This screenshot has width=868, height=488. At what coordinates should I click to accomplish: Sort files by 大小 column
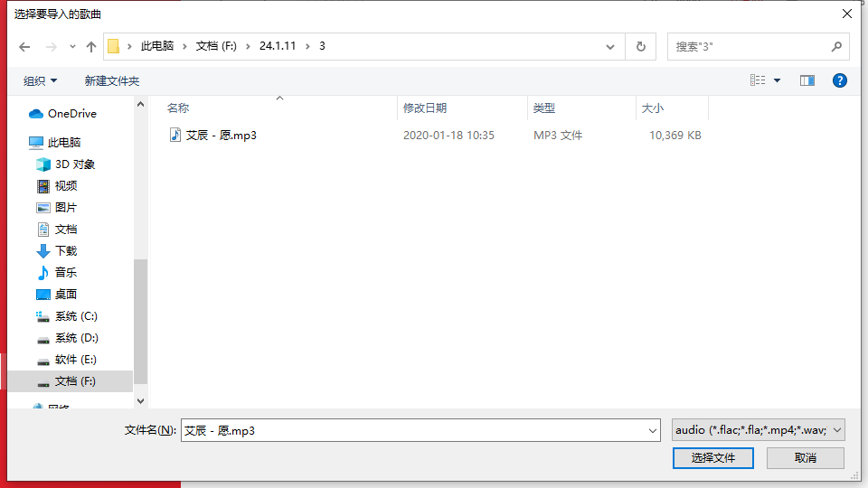click(x=653, y=108)
